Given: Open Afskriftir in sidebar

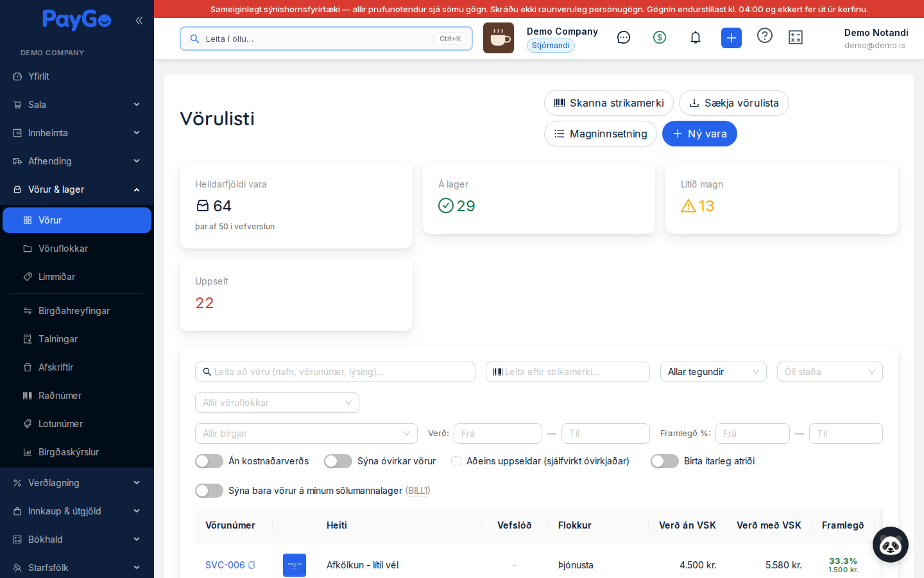Looking at the screenshot, I should 77,367.
